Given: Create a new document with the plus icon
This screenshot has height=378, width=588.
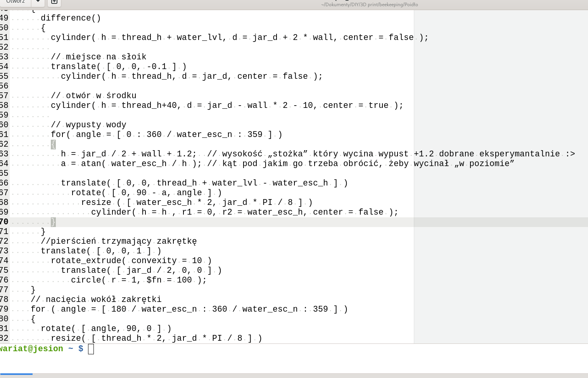Looking at the screenshot, I should click(54, 2).
